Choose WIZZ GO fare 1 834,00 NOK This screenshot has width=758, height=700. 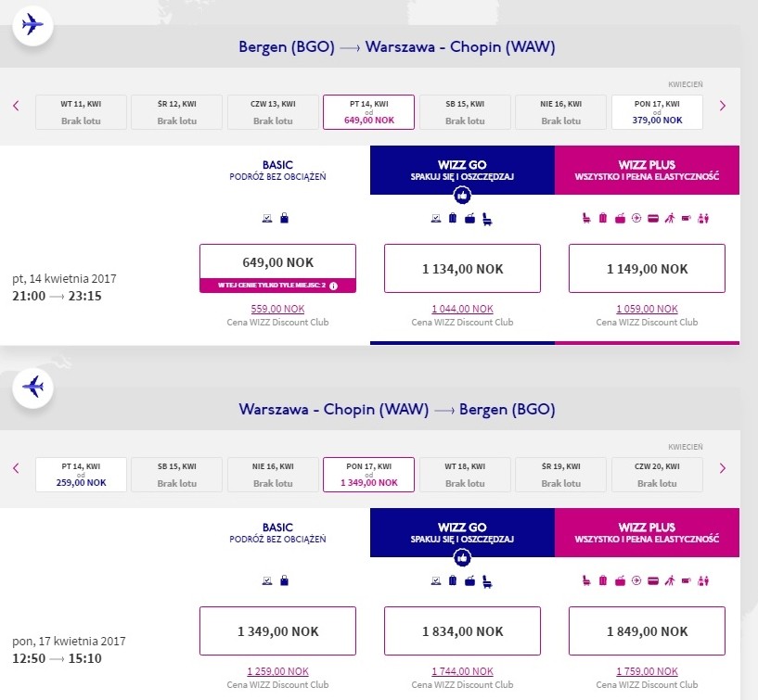click(x=462, y=630)
